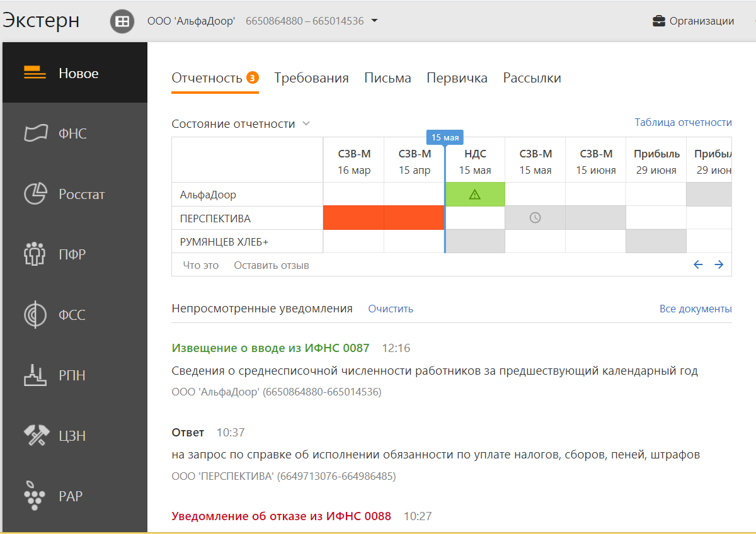The image size is (756, 534).
Task: Click text на запрос по справке об исполнении
Action: click(436, 455)
